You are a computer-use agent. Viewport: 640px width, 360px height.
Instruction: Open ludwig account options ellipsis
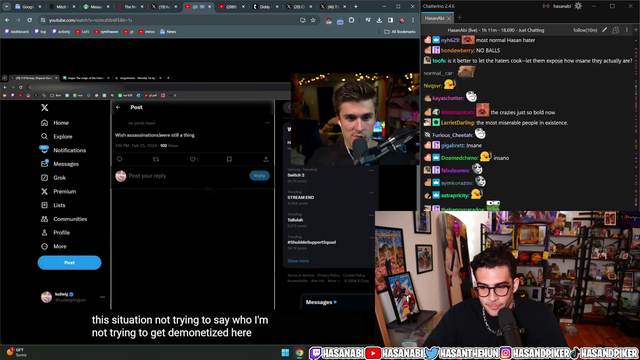(102, 297)
